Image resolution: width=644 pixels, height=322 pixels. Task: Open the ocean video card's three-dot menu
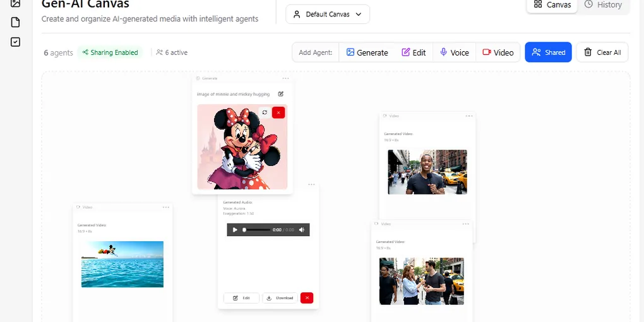coord(166,208)
